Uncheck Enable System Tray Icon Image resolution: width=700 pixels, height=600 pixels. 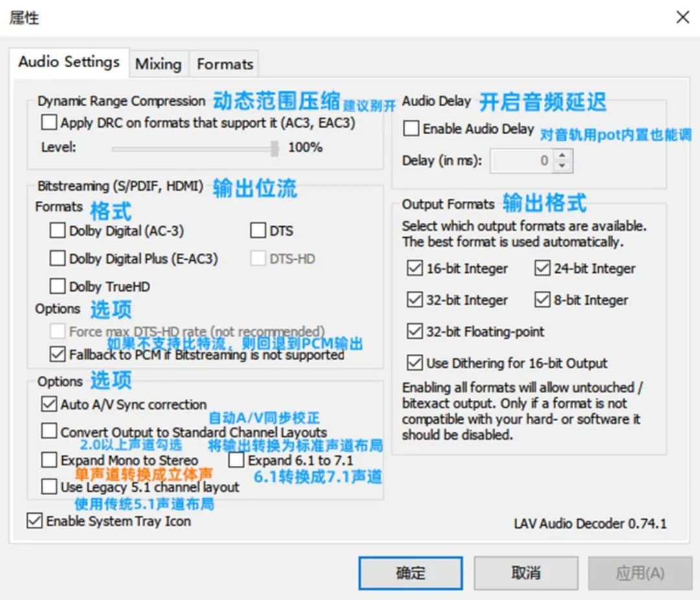[34, 521]
